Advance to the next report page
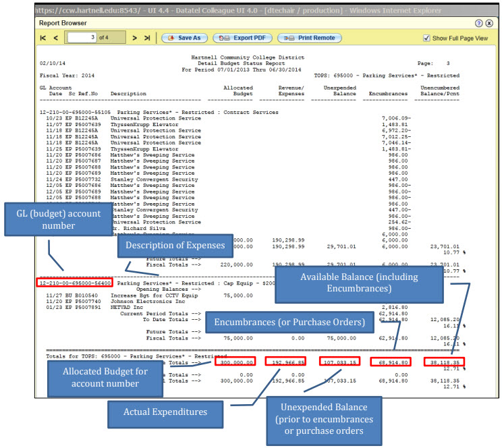 click(135, 38)
